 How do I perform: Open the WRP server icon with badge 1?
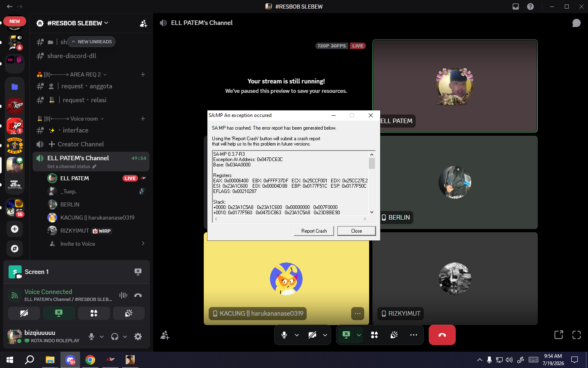(x=15, y=126)
